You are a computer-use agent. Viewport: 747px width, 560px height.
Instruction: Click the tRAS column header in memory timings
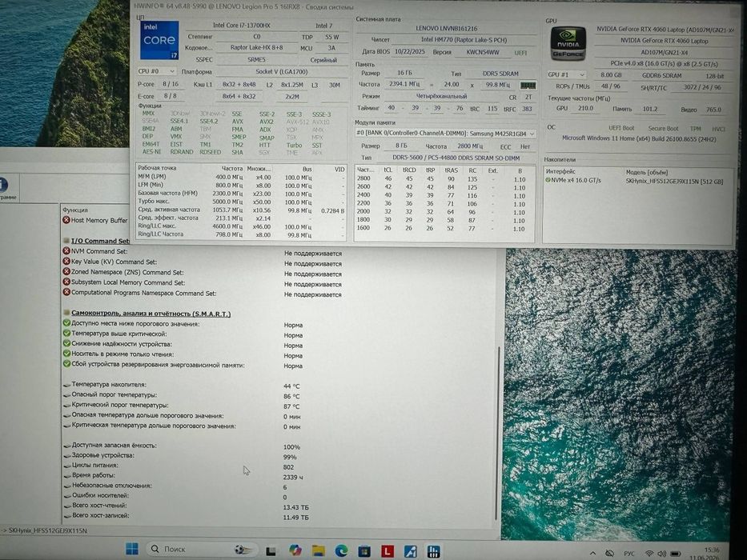pyautogui.click(x=451, y=170)
